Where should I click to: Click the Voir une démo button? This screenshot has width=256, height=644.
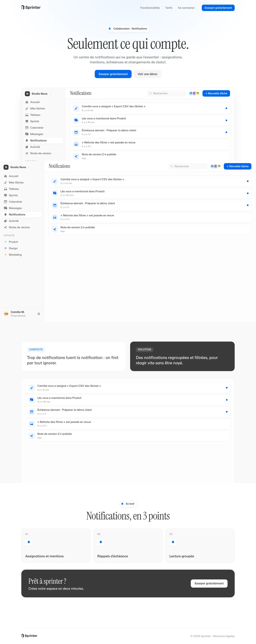tap(147, 74)
